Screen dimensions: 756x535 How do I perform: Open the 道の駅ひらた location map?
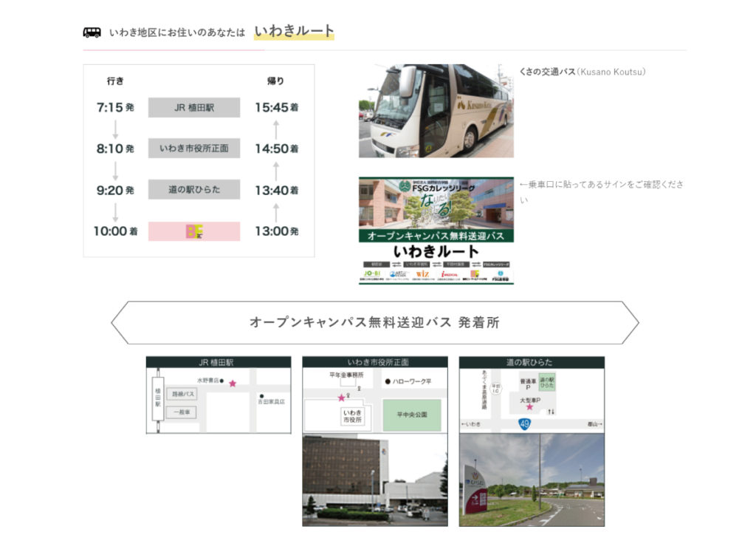click(x=532, y=401)
